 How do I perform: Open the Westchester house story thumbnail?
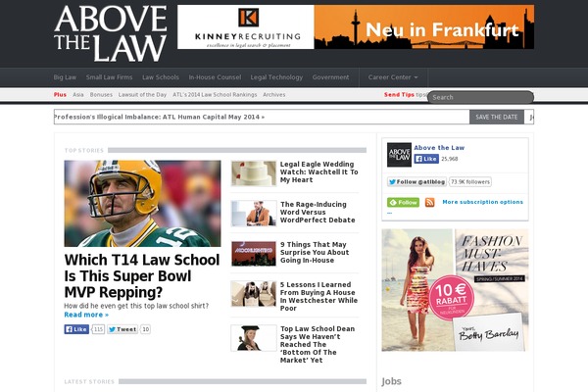click(x=254, y=294)
